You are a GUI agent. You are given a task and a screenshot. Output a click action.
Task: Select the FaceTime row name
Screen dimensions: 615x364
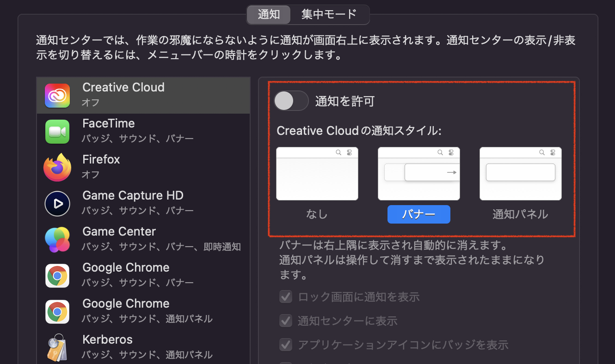109,123
